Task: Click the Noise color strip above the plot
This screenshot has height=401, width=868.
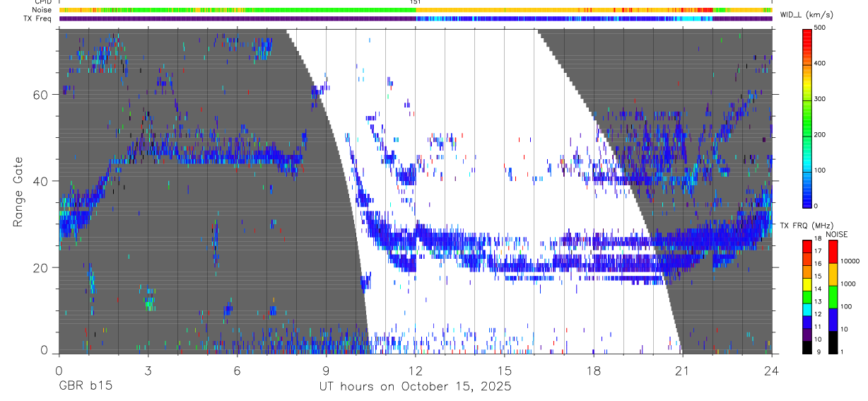Action: click(x=416, y=10)
